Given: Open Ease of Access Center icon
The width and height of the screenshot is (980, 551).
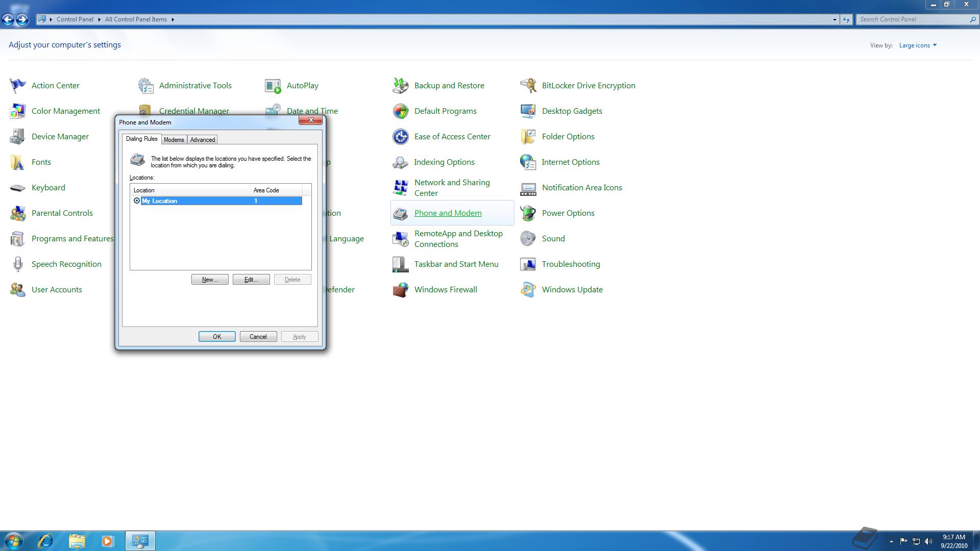Looking at the screenshot, I should 401,136.
